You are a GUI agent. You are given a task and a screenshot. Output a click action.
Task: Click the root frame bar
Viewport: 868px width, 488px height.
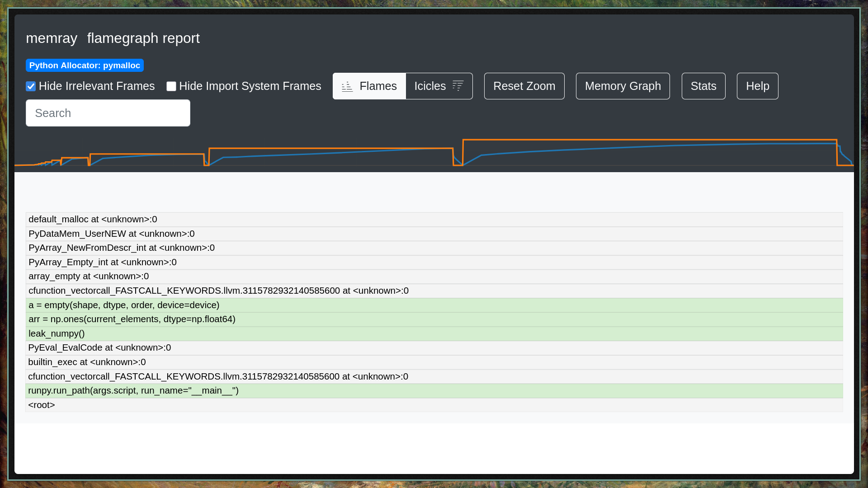[x=434, y=405]
